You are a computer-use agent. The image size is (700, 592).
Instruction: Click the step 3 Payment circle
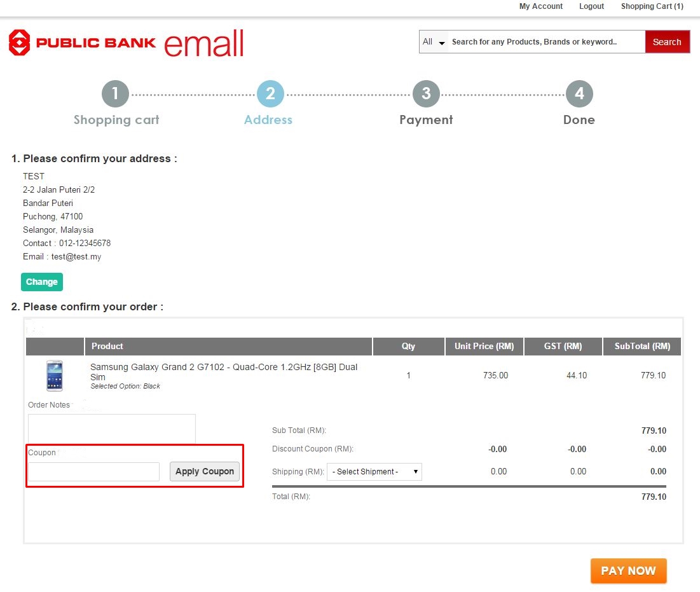(x=426, y=93)
